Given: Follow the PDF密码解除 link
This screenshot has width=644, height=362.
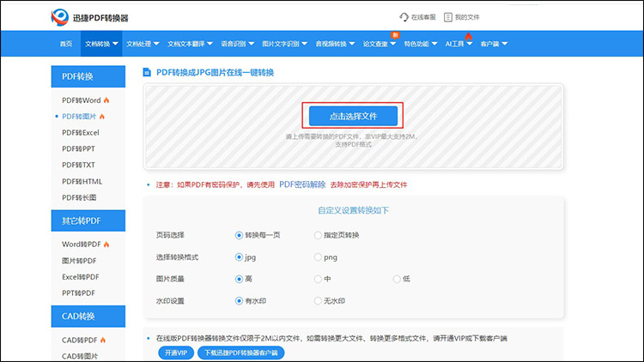Looking at the screenshot, I should click(x=302, y=184).
